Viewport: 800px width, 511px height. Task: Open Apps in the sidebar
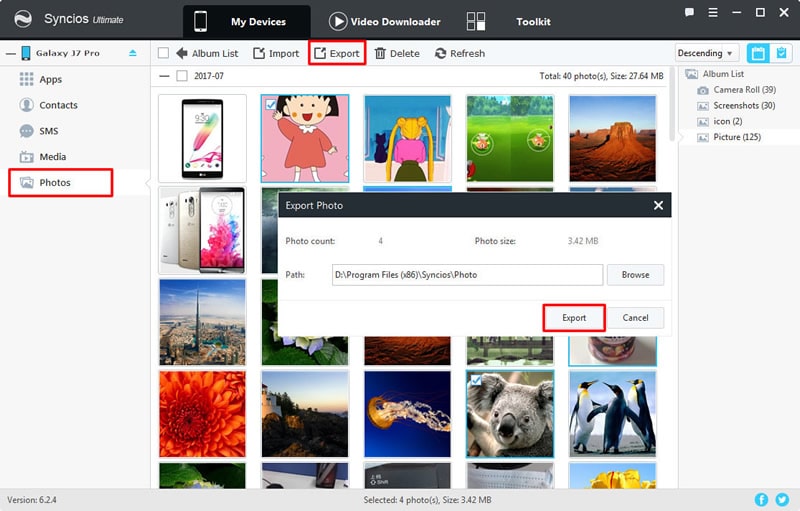[51, 79]
